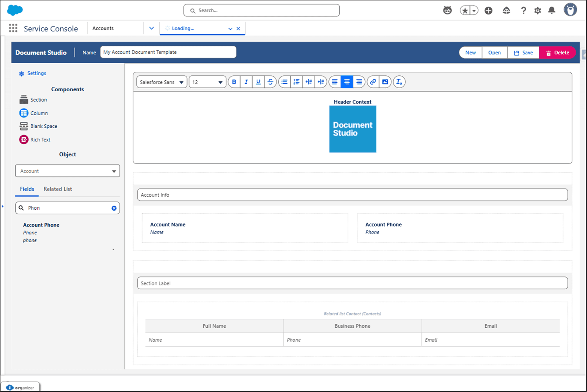The height and width of the screenshot is (392, 587).
Task: Clear text formatting
Action: [x=399, y=82]
